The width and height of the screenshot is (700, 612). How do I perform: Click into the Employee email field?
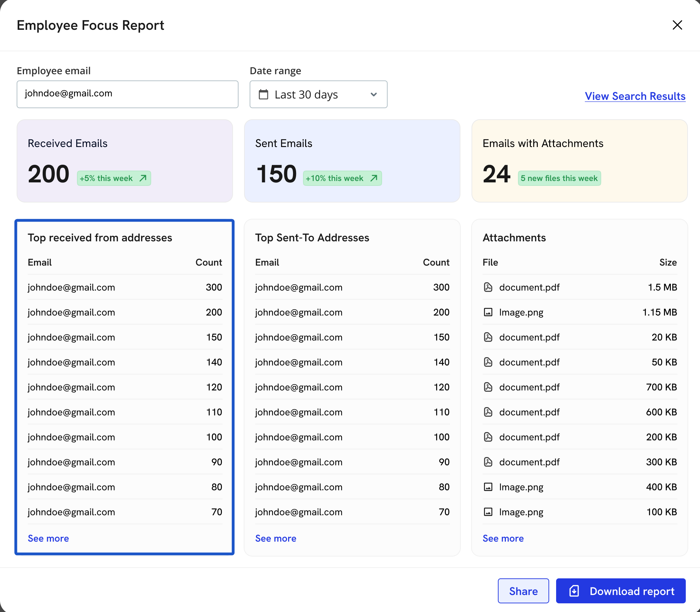point(127,94)
